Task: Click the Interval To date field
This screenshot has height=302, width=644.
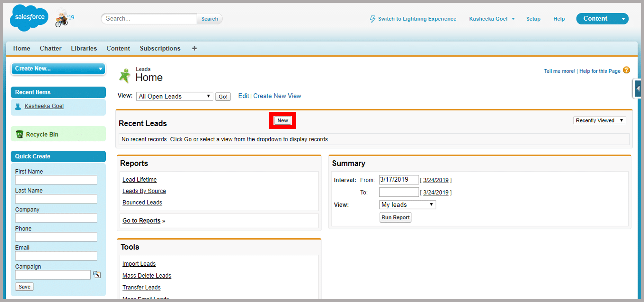Action: pyautogui.click(x=399, y=192)
